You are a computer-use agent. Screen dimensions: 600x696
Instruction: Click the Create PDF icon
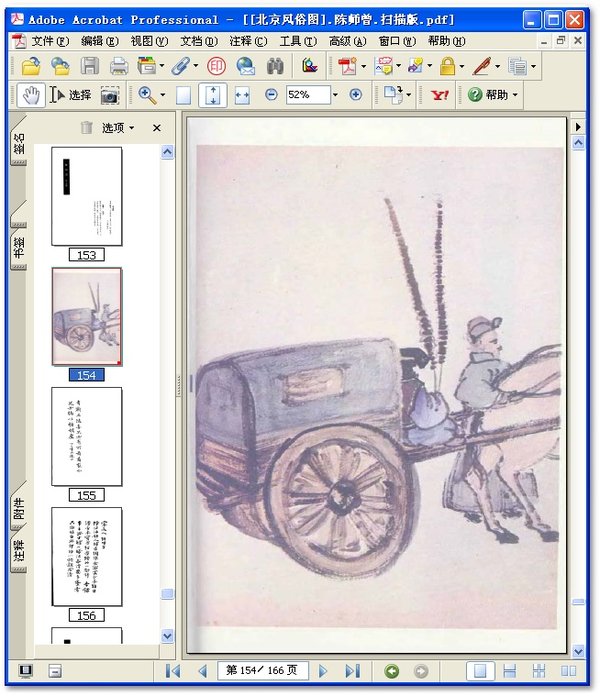(347, 67)
